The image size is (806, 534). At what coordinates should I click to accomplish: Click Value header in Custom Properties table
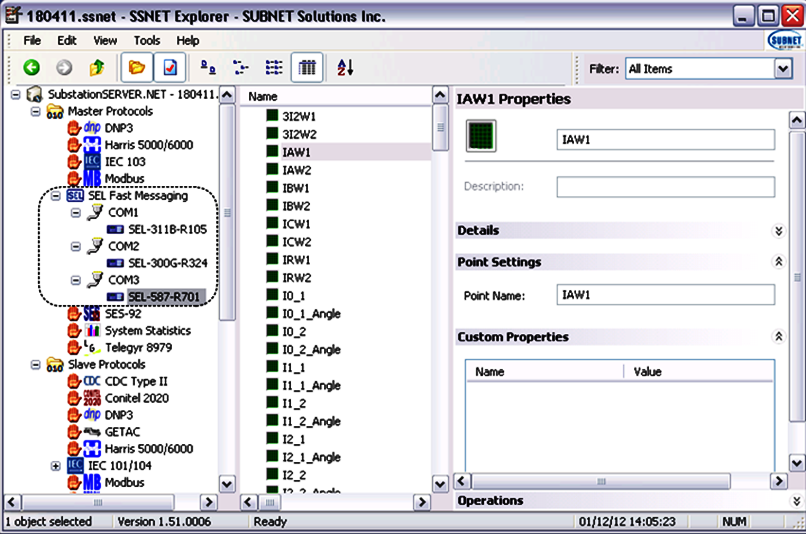(699, 372)
